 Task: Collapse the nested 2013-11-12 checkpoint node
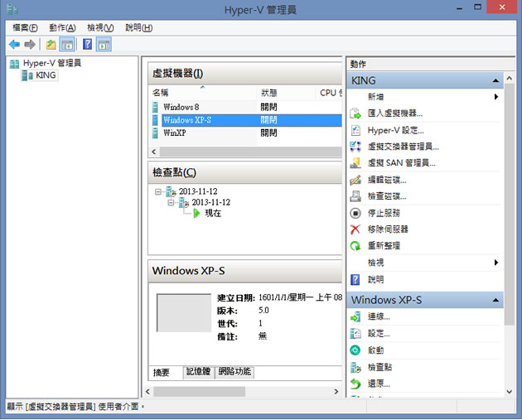[x=171, y=202]
